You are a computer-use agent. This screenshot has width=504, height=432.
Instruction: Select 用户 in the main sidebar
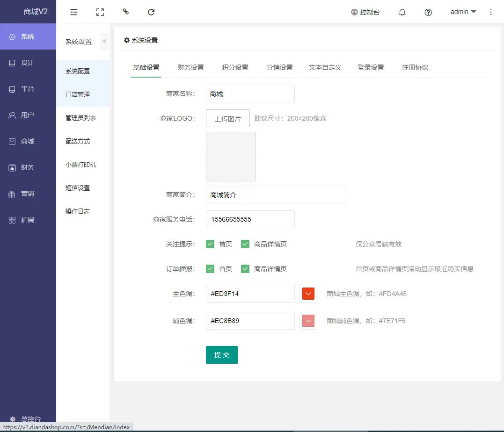(28, 115)
